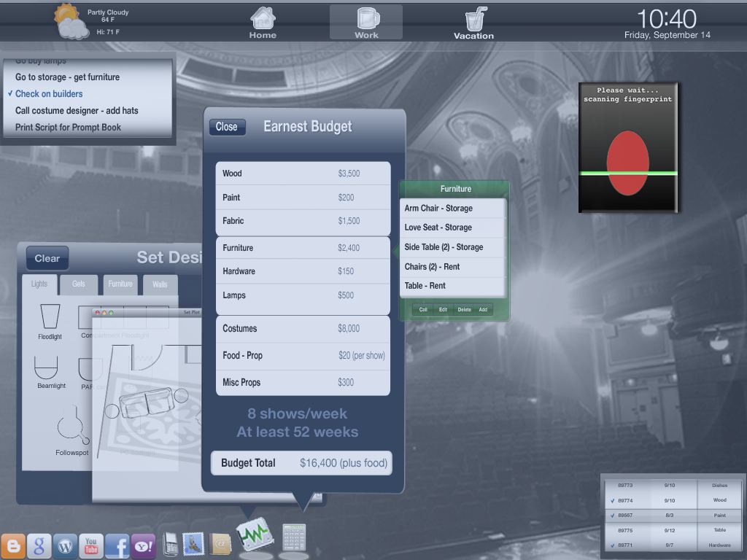Select the Floodlight symbol in Set Design

50,322
